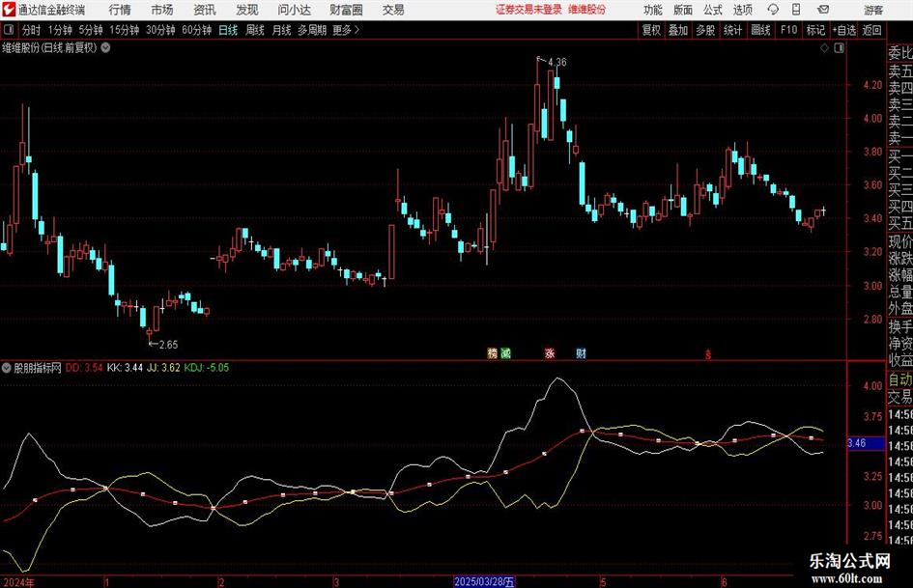Click the 画线 drawing button
Screen dimensions: 913x588
761,30
